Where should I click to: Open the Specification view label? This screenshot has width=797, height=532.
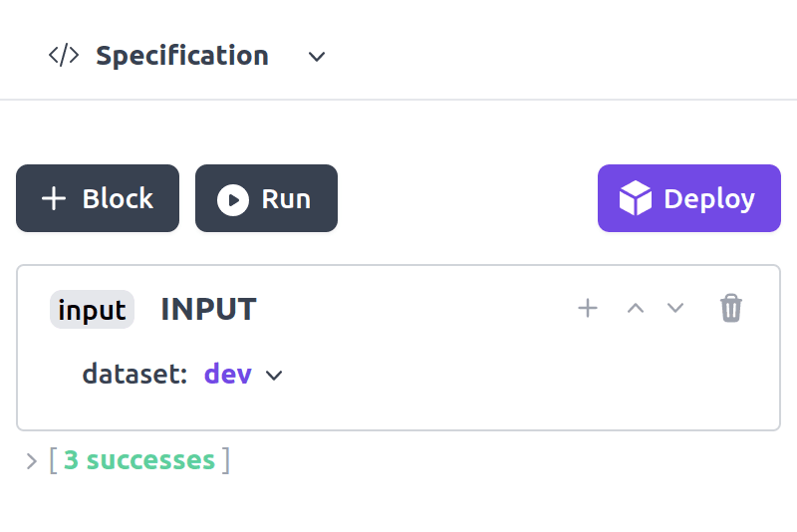click(182, 56)
